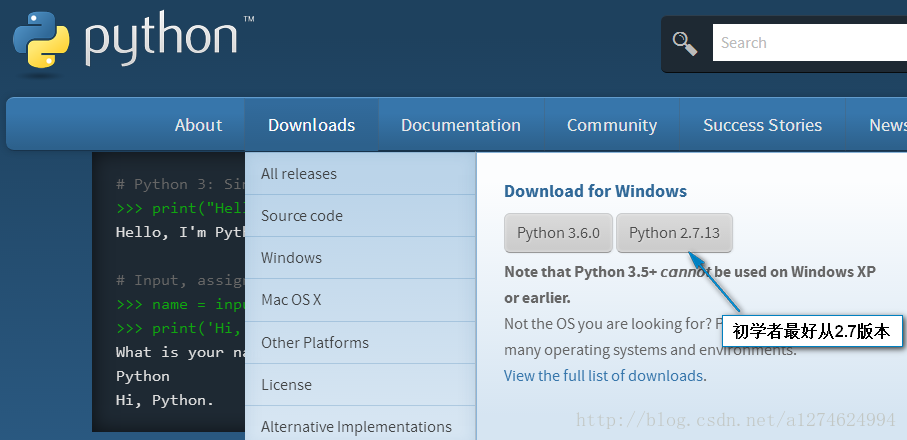This screenshot has height=440, width=907.
Task: Open the Community menu
Action: coord(611,125)
